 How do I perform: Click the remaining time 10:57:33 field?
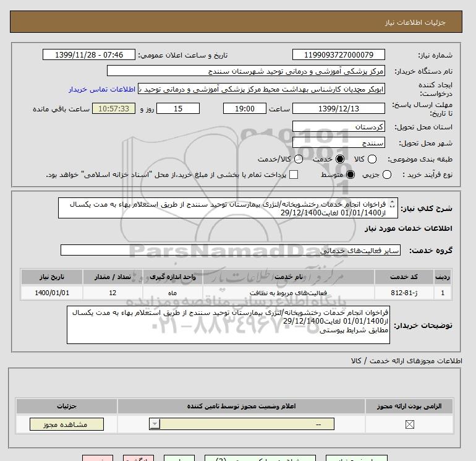pos(114,108)
